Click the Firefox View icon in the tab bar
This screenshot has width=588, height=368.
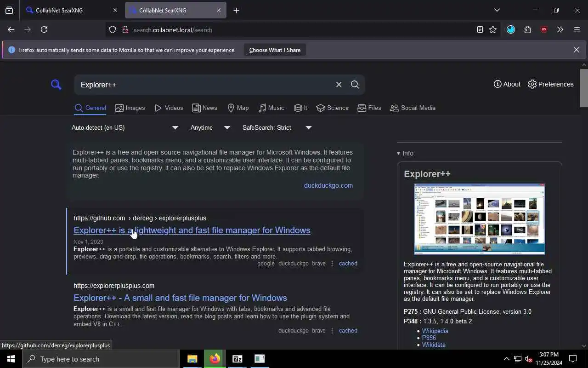(9, 10)
